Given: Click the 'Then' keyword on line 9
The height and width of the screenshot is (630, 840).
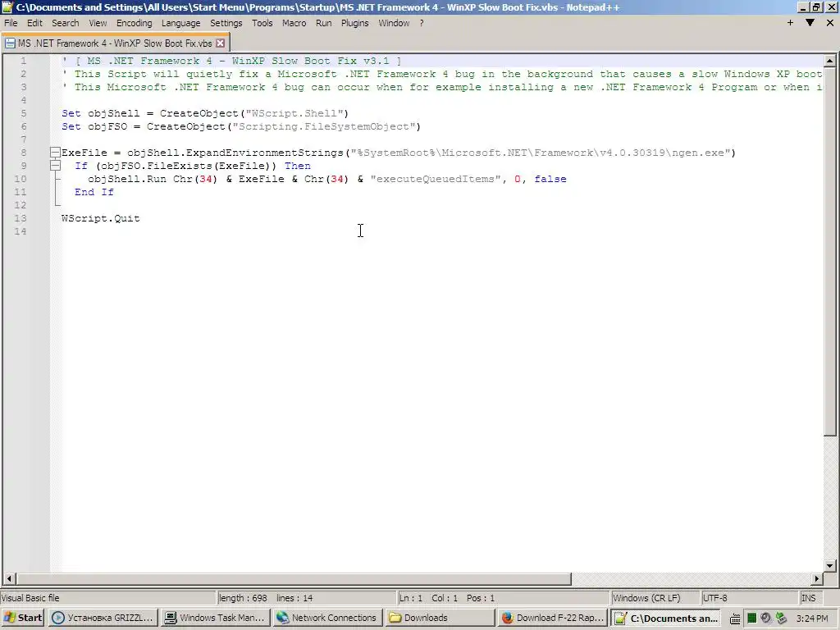Looking at the screenshot, I should (297, 166).
